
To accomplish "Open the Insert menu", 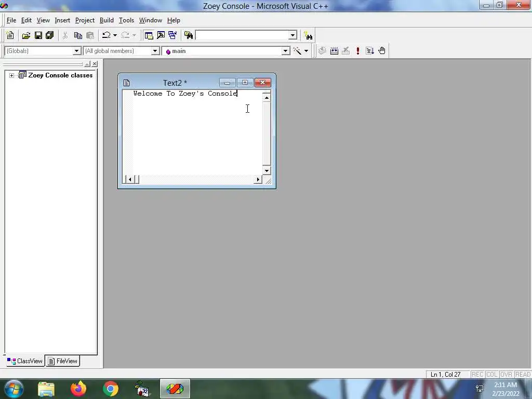I will (62, 20).
